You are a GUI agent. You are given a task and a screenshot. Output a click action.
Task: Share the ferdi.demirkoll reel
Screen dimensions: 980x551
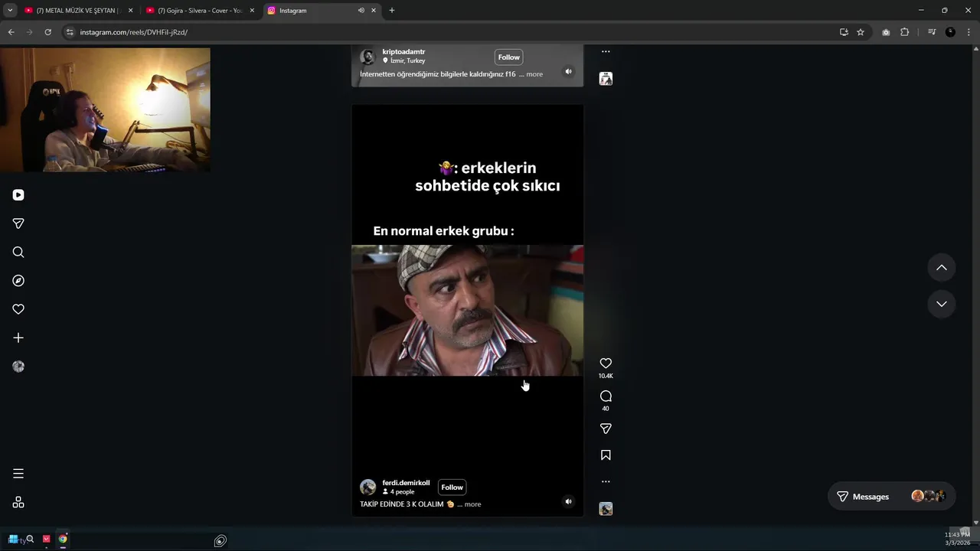pos(606,429)
